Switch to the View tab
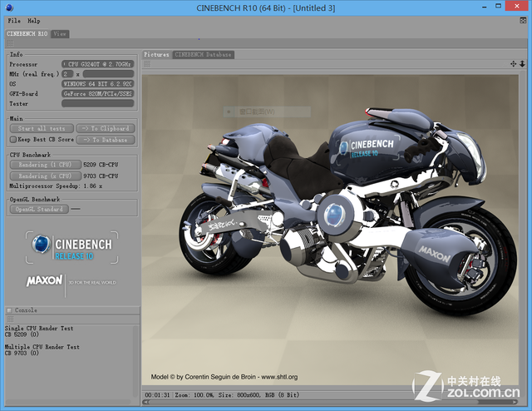The image size is (532, 411). (x=60, y=33)
